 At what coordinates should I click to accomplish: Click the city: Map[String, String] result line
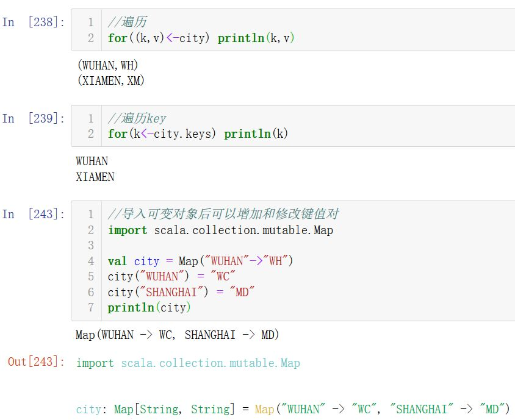(x=292, y=409)
